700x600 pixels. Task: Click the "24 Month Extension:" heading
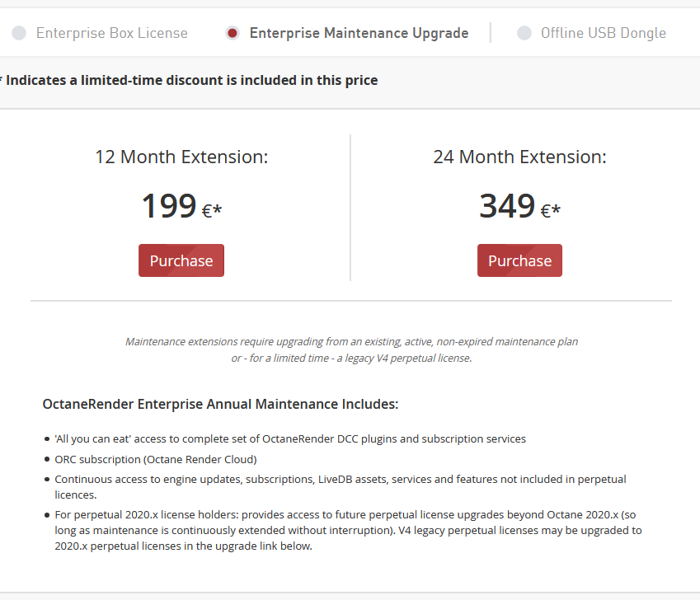click(x=519, y=157)
